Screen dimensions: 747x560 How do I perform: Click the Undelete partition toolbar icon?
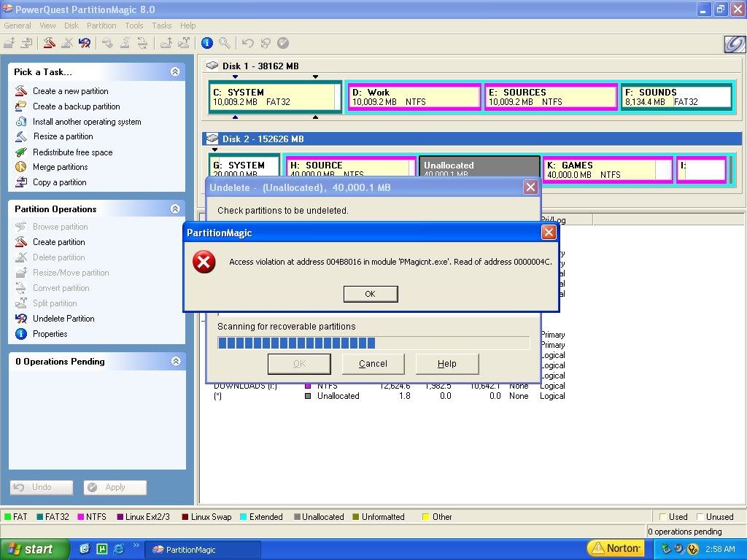(85, 43)
